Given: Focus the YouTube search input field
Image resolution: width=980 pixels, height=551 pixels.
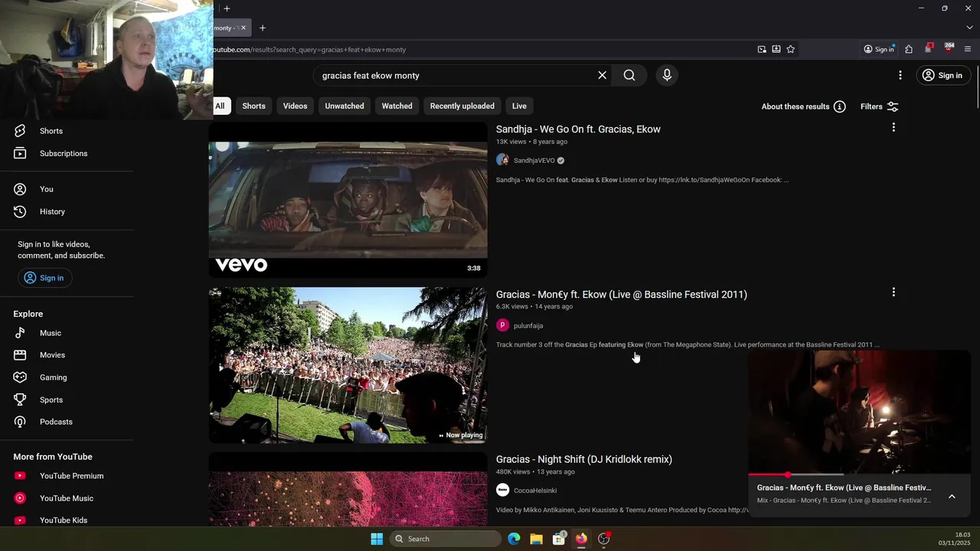Looking at the screenshot, I should [456, 75].
